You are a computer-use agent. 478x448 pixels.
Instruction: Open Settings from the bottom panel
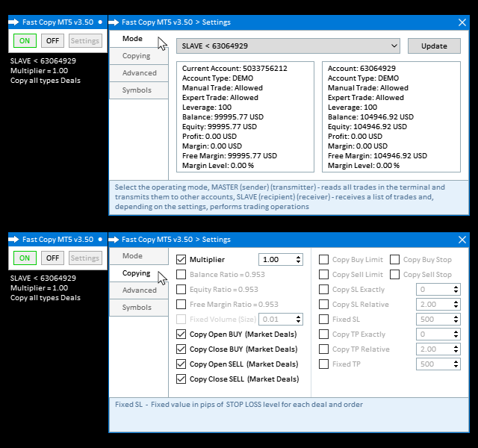[x=85, y=258]
